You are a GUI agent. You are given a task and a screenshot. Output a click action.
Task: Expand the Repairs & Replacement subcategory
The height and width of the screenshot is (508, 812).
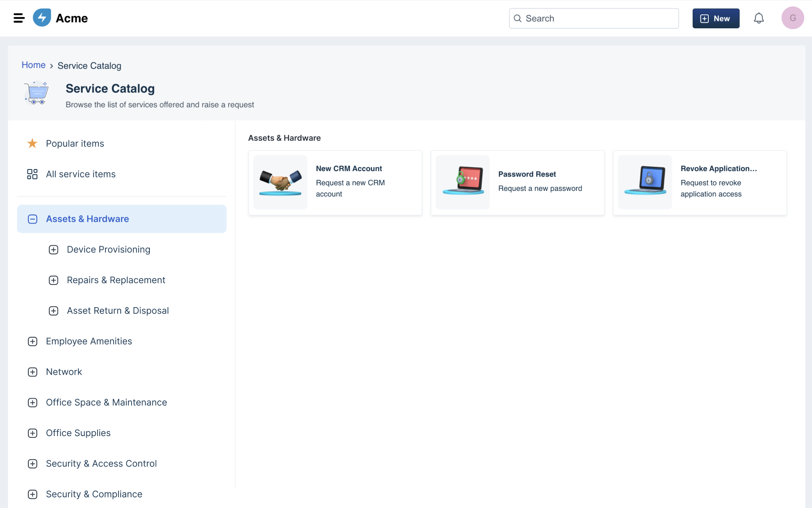54,280
